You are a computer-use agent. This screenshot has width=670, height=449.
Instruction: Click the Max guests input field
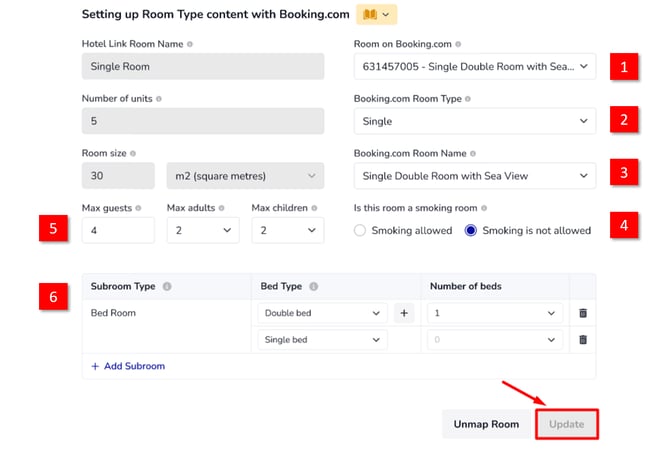point(118,230)
